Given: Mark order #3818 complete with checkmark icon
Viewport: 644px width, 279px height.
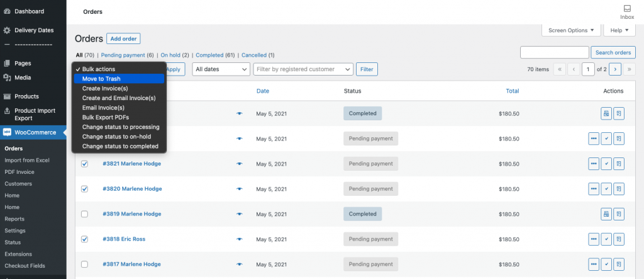Looking at the screenshot, I should (x=606, y=239).
